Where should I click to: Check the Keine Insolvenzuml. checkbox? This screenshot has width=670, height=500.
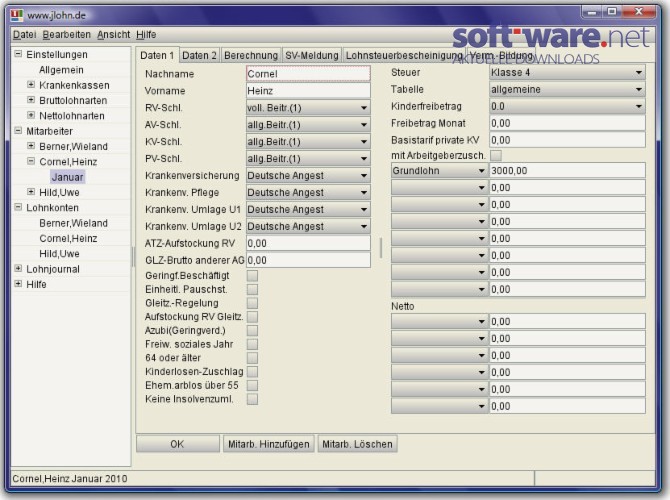(253, 399)
